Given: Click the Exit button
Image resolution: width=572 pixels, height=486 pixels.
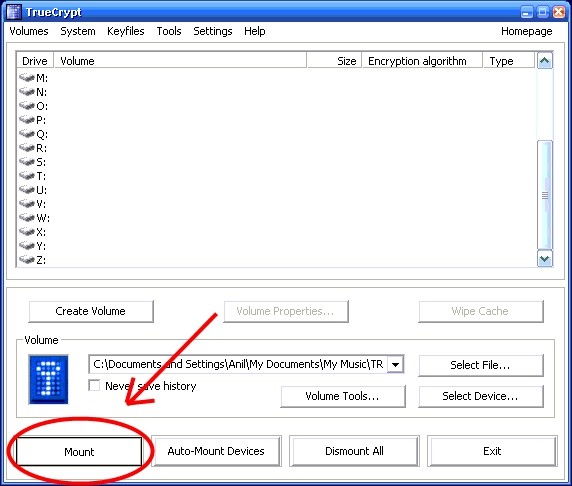Looking at the screenshot, I should click(x=492, y=451).
